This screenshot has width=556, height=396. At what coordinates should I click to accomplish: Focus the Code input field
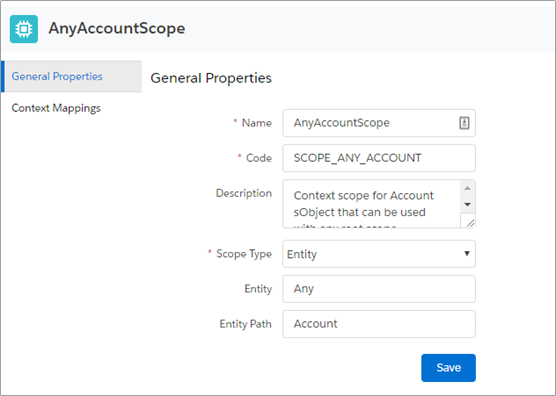tap(379, 158)
